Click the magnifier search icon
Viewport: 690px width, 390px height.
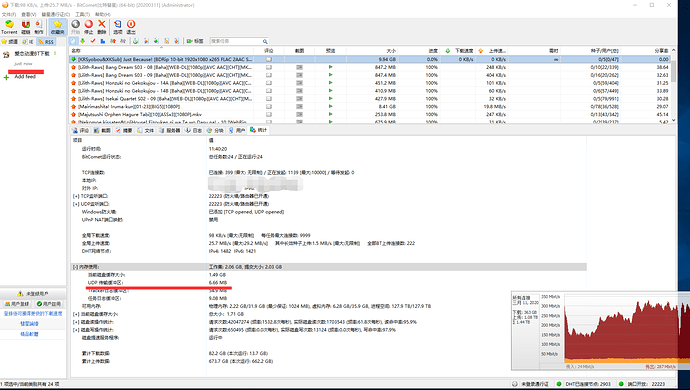click(265, 41)
